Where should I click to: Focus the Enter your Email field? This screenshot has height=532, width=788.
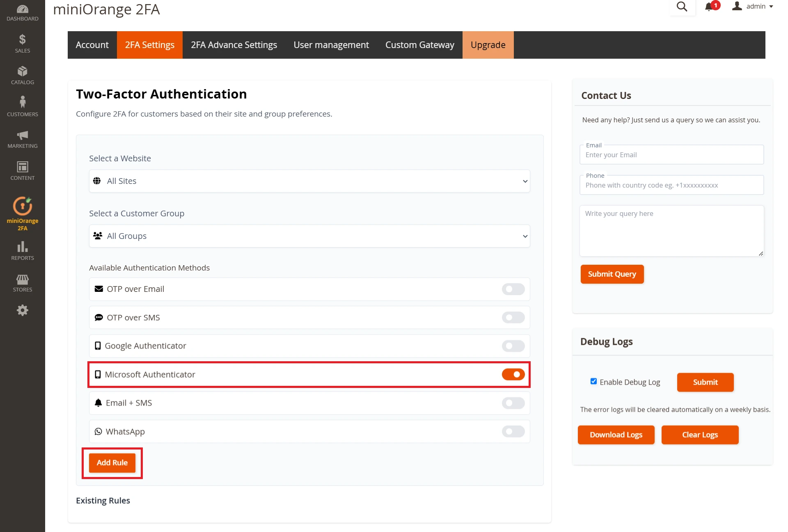coord(671,155)
